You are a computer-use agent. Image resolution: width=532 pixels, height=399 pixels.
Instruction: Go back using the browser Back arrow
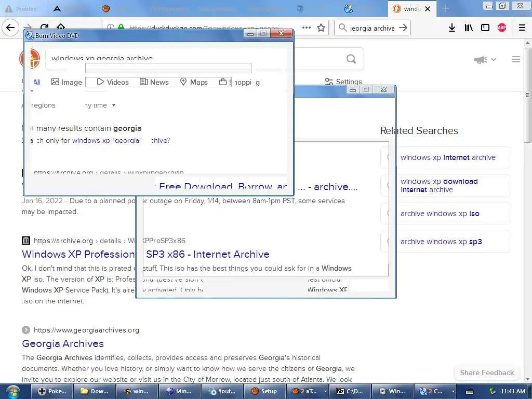point(10,28)
